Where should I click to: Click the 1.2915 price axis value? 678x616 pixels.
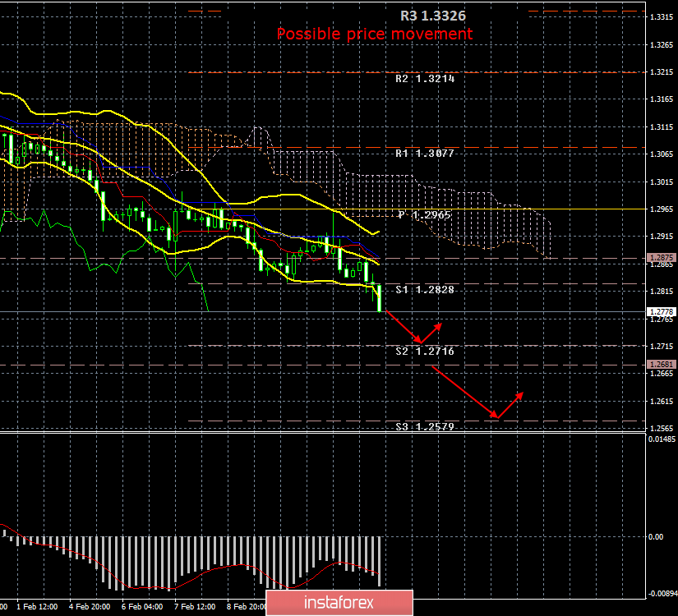point(662,237)
